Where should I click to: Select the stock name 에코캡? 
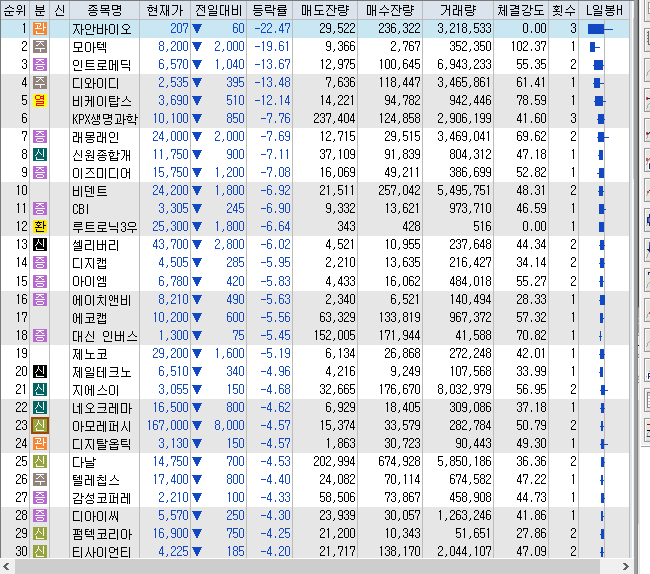pos(90,318)
